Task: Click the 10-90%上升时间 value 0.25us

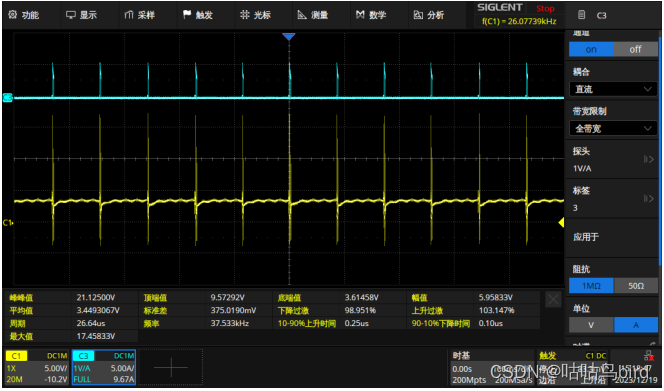Action: (x=357, y=323)
